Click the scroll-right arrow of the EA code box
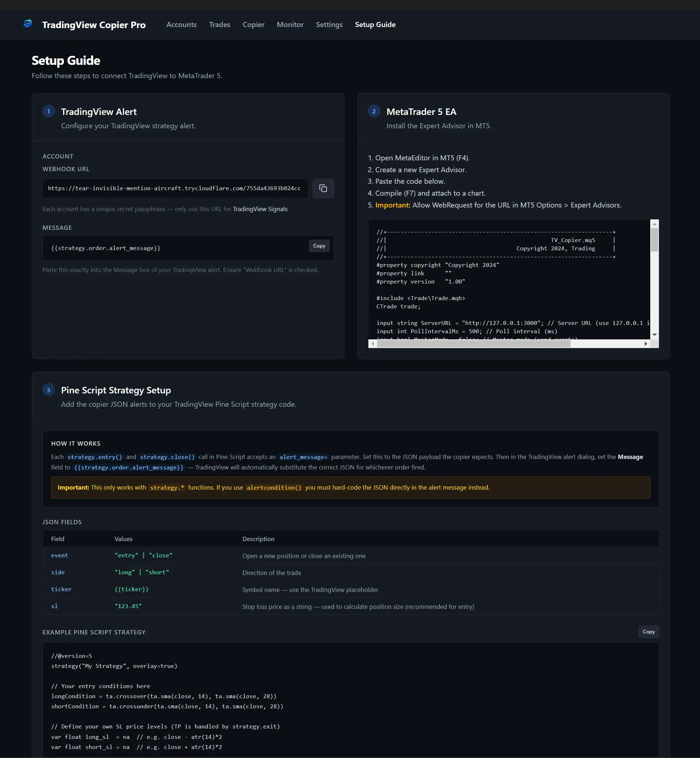 pyautogui.click(x=646, y=344)
